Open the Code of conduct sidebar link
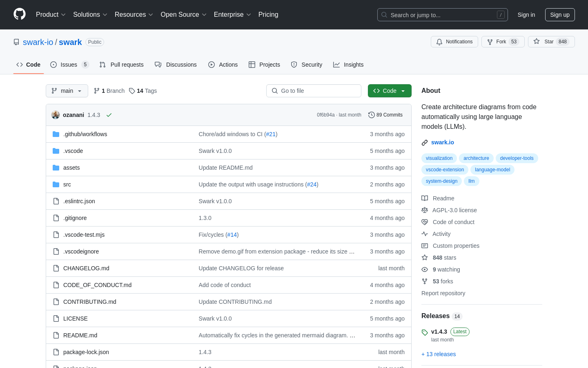This screenshot has height=368, width=588. pos(448,222)
